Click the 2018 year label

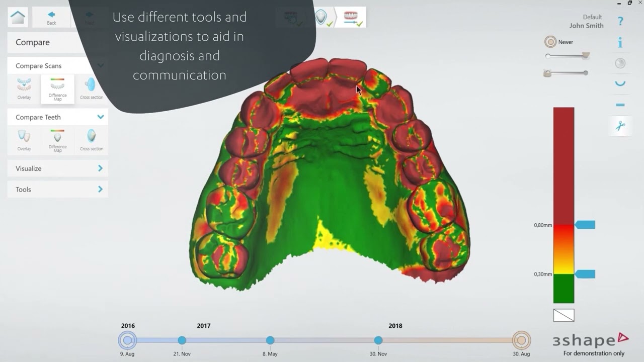395,326
